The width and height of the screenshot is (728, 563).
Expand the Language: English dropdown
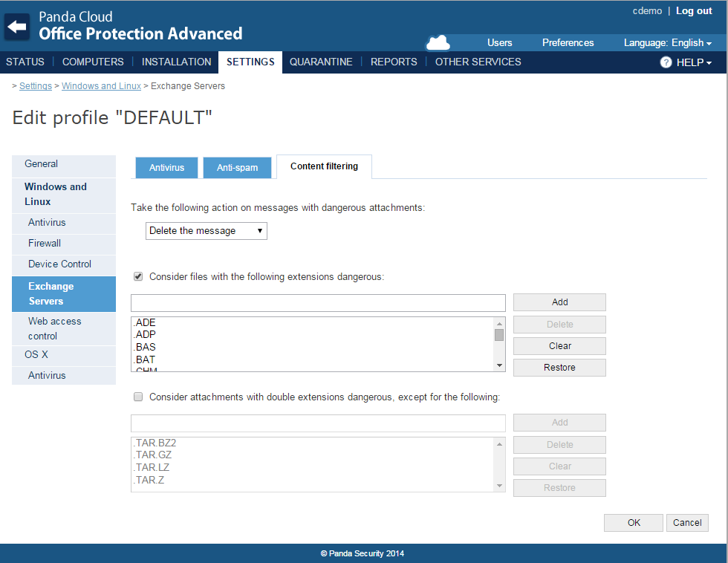667,42
